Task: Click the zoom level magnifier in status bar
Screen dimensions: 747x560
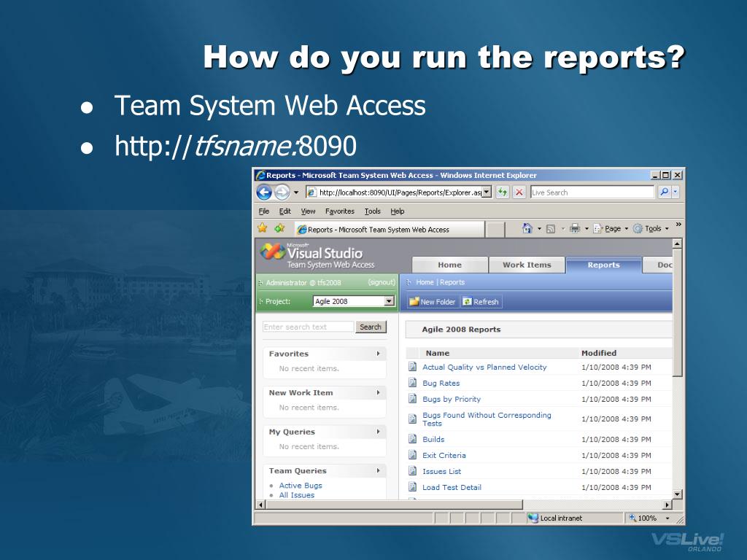Action: [632, 518]
